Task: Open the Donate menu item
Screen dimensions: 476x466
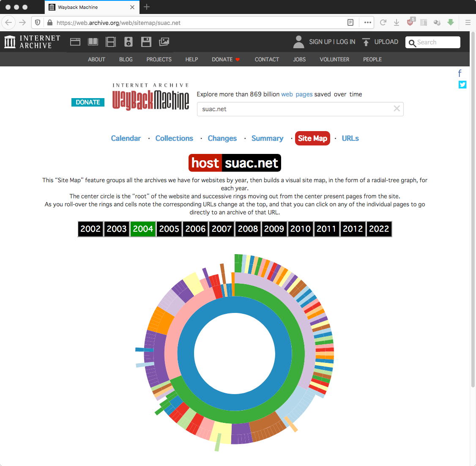Action: [226, 60]
